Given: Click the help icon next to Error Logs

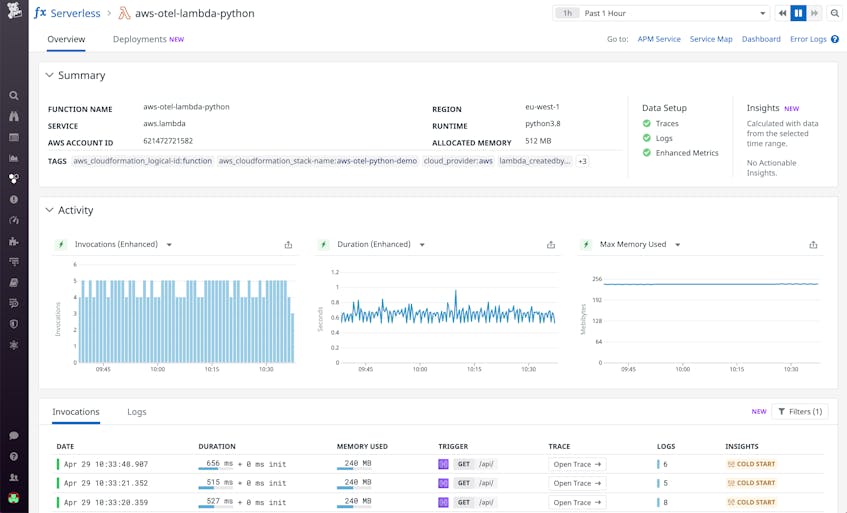Looking at the screenshot, I should pyautogui.click(x=835, y=39).
